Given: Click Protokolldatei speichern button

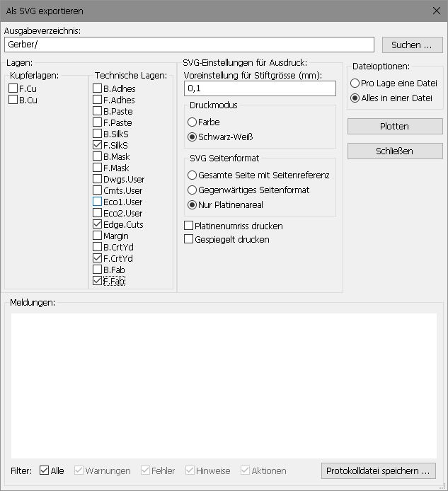Looking at the screenshot, I should (379, 470).
